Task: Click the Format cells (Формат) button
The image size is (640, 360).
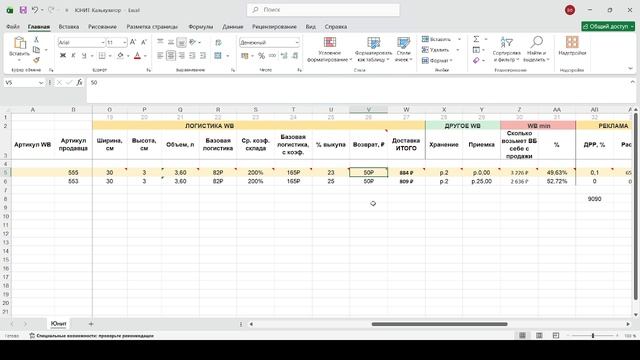Action: click(437, 60)
